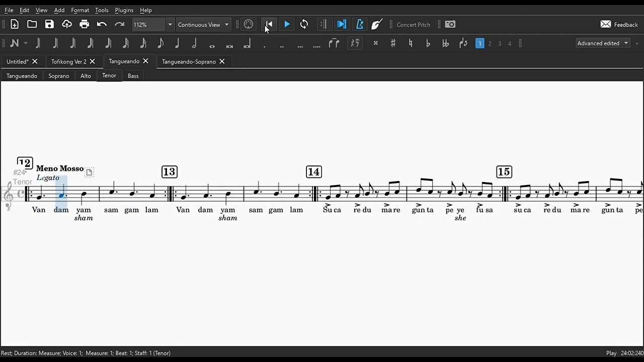Click the 112% zoom input field
The width and height of the screenshot is (644, 362).
[149, 25]
